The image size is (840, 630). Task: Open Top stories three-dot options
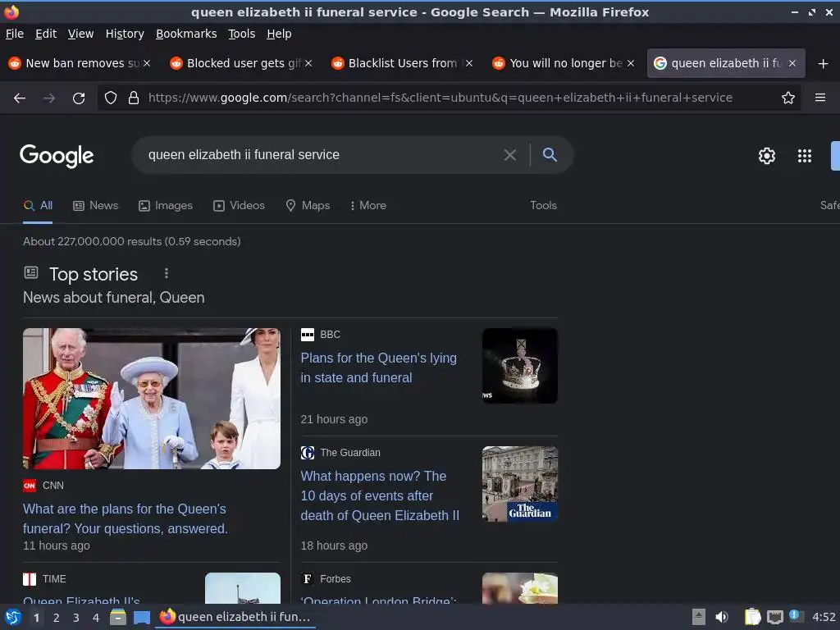(167, 273)
